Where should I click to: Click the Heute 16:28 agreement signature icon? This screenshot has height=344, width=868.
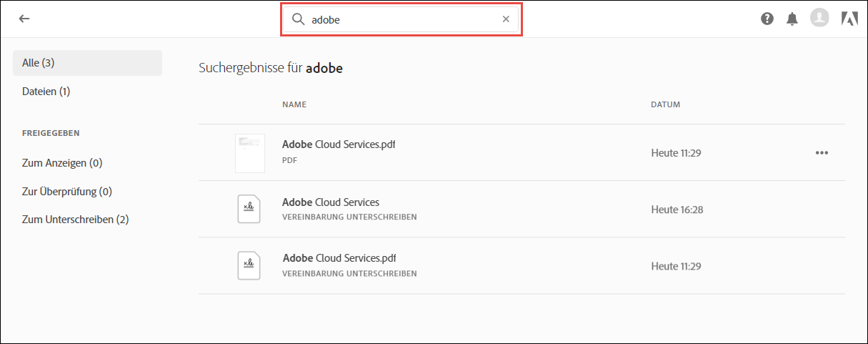[x=249, y=209]
